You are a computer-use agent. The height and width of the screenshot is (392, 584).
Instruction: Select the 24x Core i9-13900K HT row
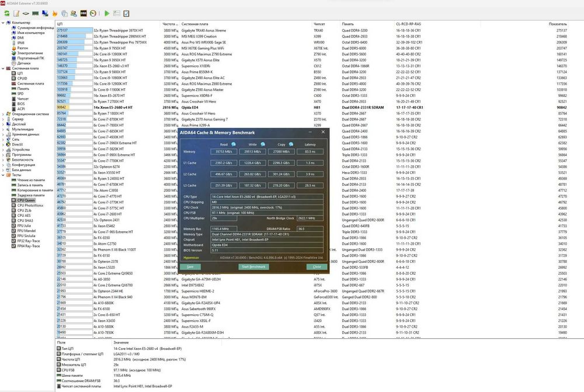pyautogui.click(x=312, y=54)
